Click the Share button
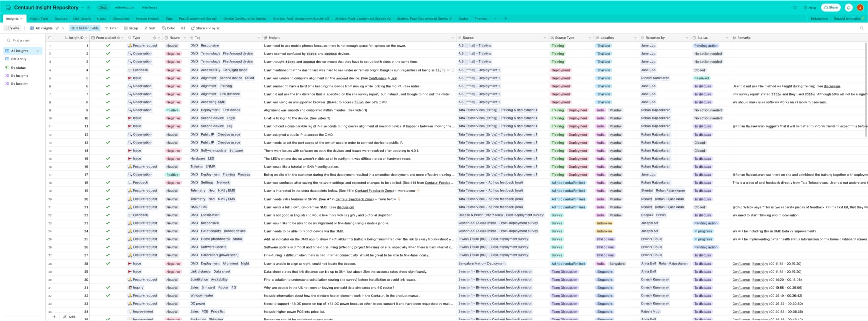The image size is (868, 321). point(831,8)
